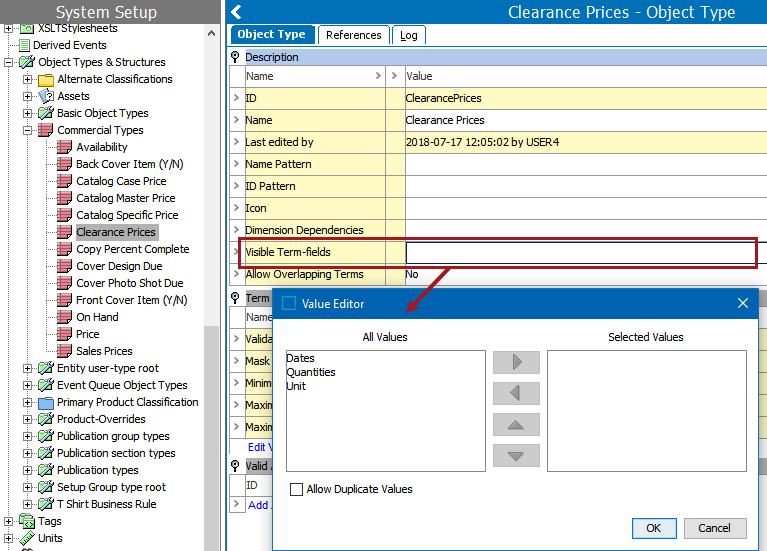Click the move left arrow in Value Editor
Viewport: 767px width, 551px height.
coord(516,393)
